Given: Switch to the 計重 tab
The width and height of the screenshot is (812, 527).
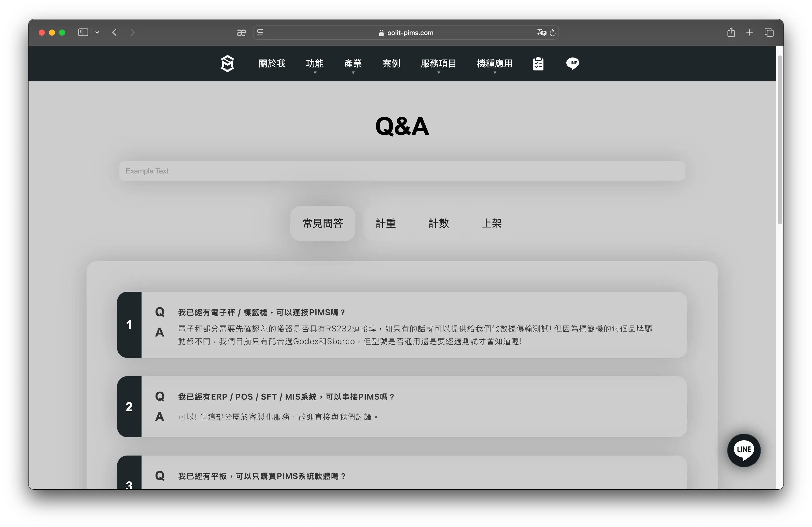Looking at the screenshot, I should 386,223.
